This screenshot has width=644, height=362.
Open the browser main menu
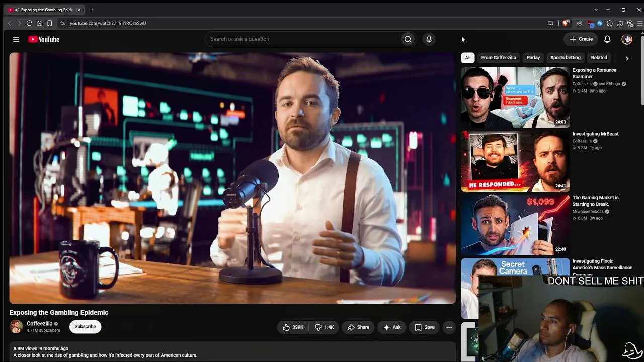pos(640,23)
